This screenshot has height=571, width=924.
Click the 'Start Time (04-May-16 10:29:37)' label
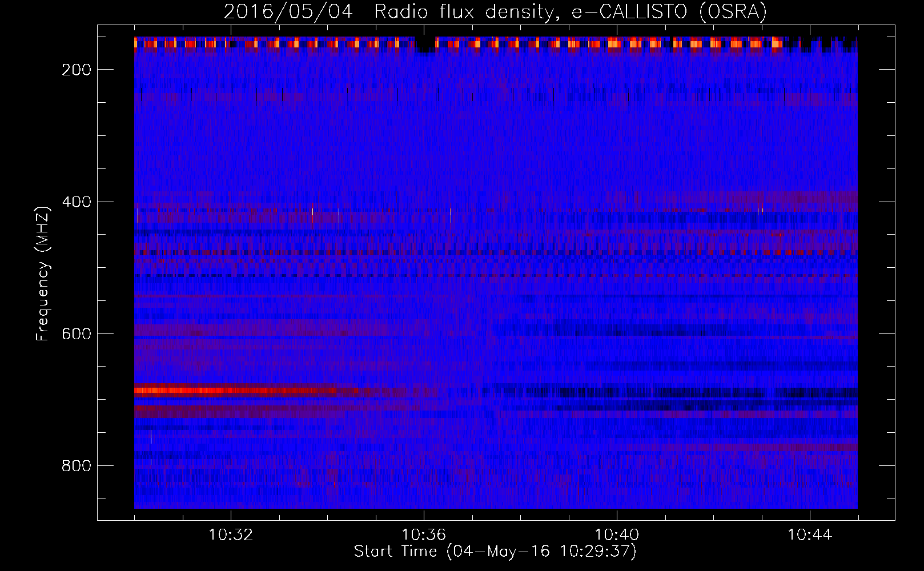(495, 552)
